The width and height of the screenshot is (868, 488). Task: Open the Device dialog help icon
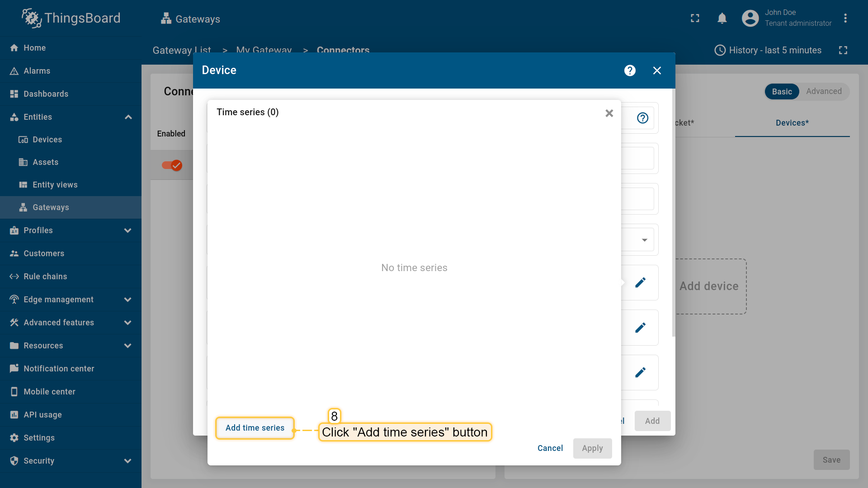630,70
